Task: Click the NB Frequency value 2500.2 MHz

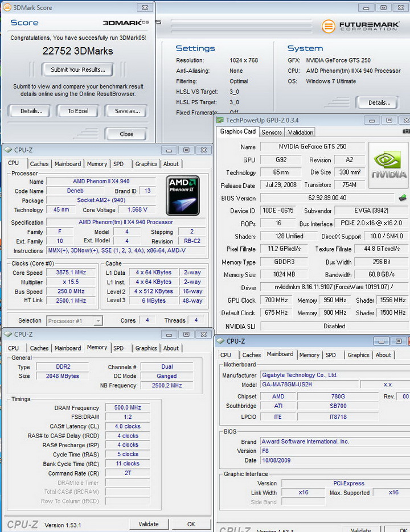Action: point(167,385)
